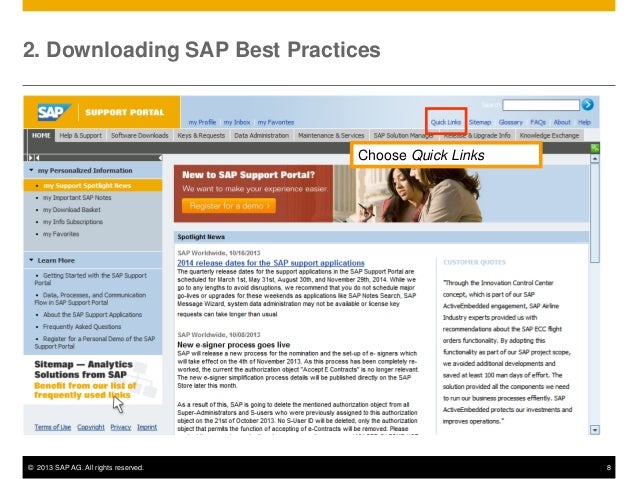Open the Sitemap header link
Screen dimensions: 638x479
click(480, 122)
